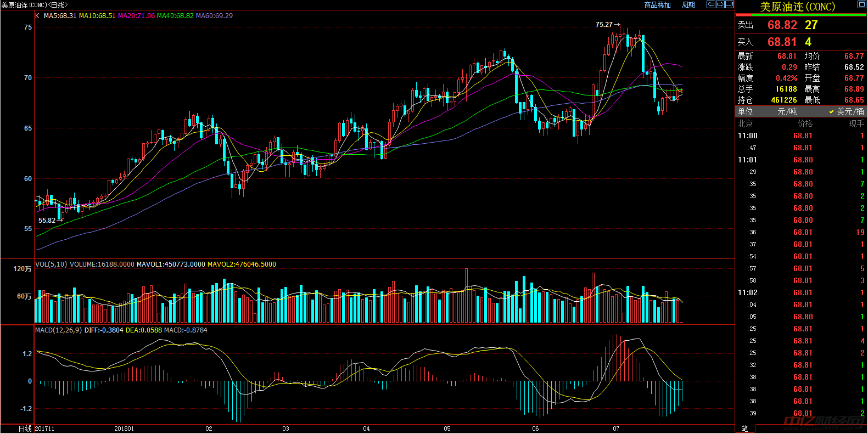Click the MA5 moving average legend
The image size is (868, 434).
click(x=60, y=16)
